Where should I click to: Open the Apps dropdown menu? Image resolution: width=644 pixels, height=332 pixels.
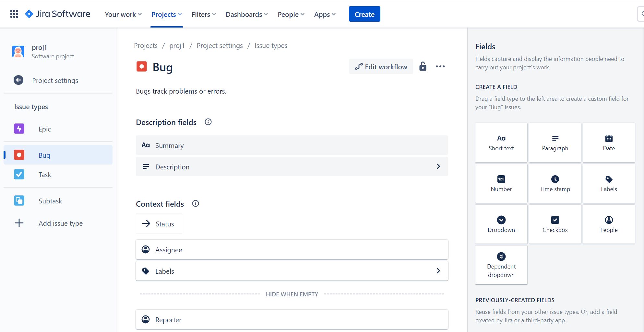(x=325, y=14)
